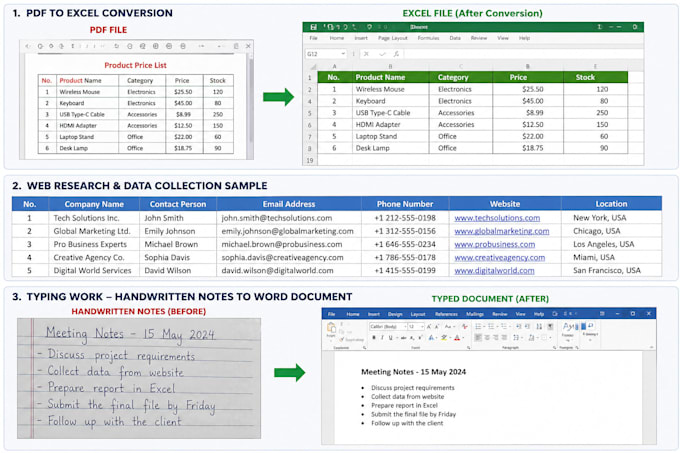680x453 pixels.
Task: Click 'Meeting Notes - 15 May 2024' heading in Word
Action: pyautogui.click(x=413, y=372)
